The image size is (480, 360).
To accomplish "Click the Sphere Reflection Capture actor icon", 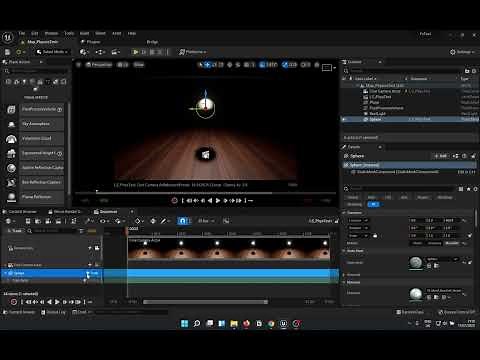I will coord(11,168).
